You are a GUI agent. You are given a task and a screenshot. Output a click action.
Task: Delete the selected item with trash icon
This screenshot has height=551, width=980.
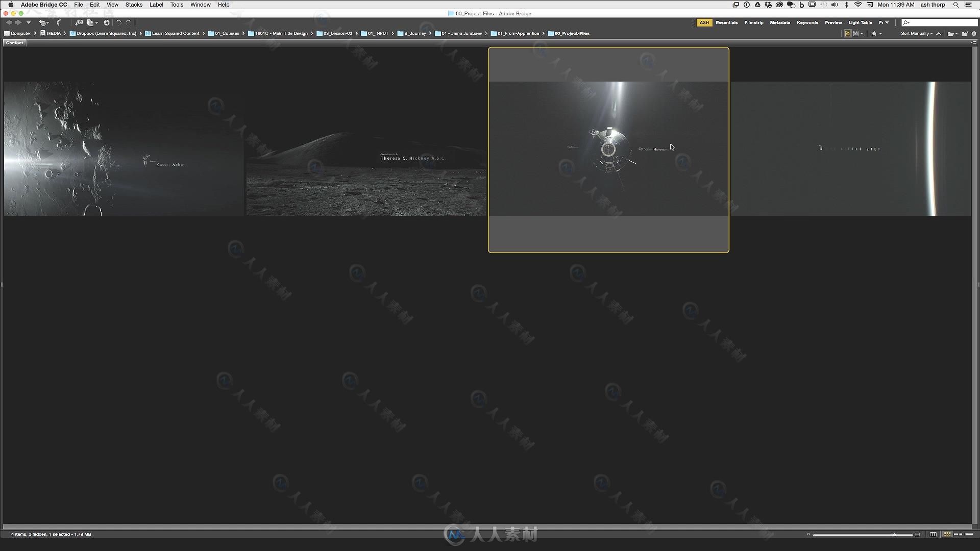(974, 33)
